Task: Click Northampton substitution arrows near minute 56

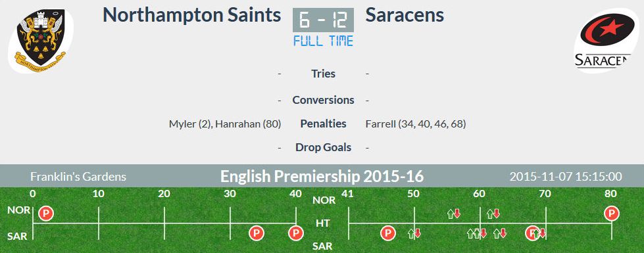Action: point(453,213)
